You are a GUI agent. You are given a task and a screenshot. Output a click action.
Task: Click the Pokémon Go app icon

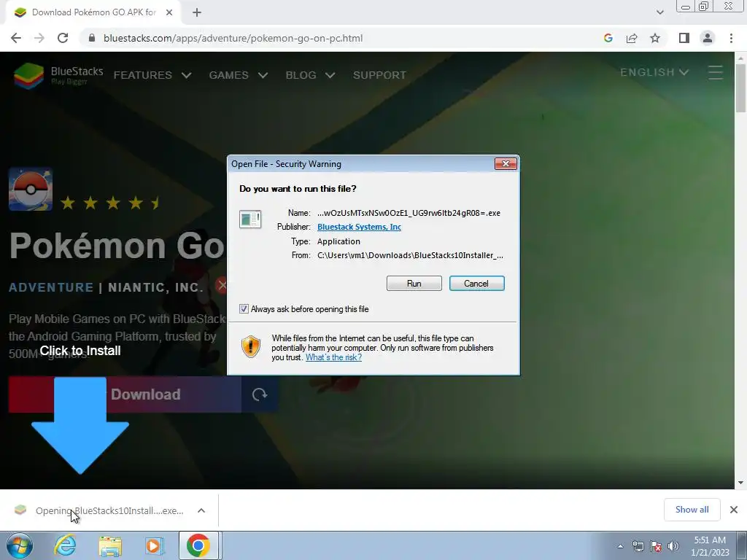click(x=31, y=189)
